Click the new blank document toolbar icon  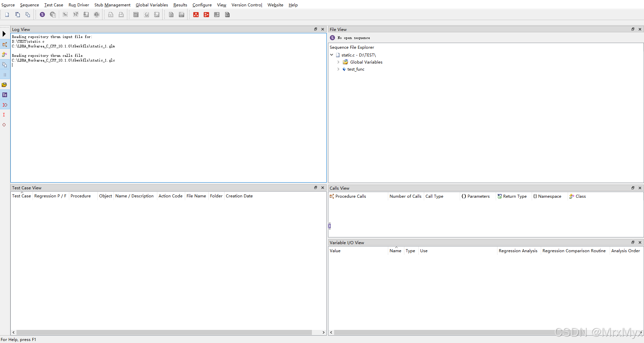tap(7, 14)
